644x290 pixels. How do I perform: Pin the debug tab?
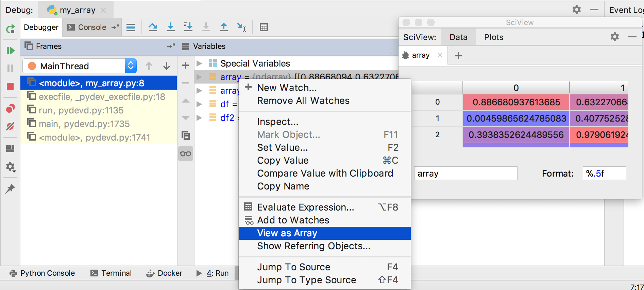coord(11,188)
